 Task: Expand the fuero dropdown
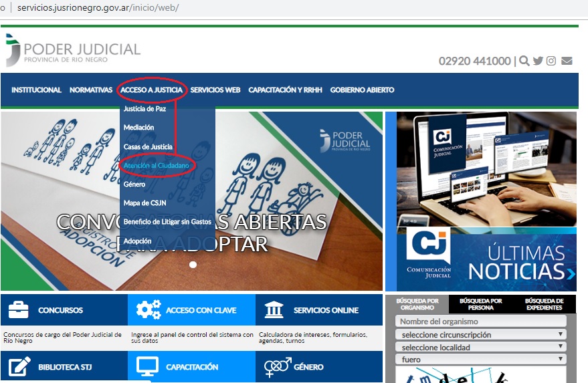coord(481,360)
